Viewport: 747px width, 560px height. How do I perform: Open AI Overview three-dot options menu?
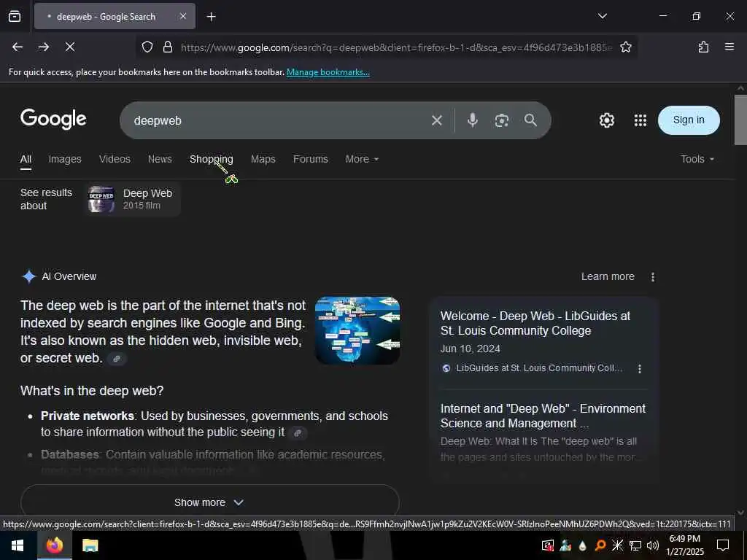click(653, 276)
